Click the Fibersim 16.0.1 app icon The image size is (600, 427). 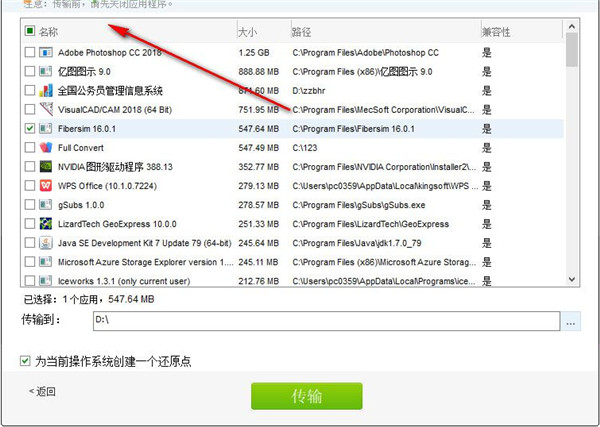[46, 129]
